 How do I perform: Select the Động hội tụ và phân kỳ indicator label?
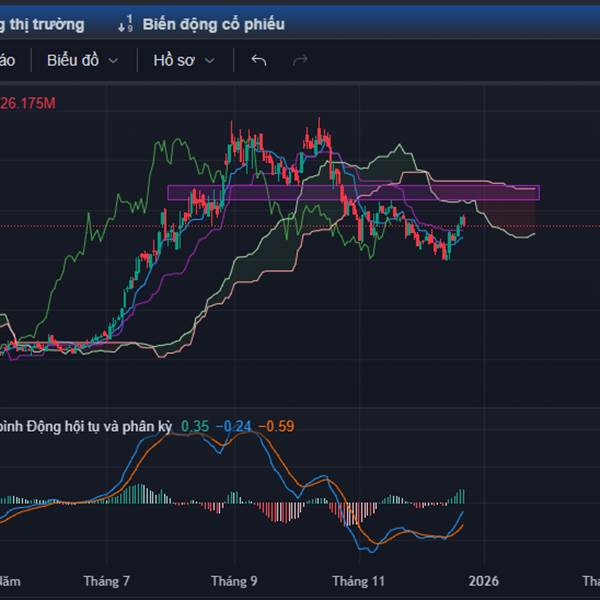click(88, 427)
